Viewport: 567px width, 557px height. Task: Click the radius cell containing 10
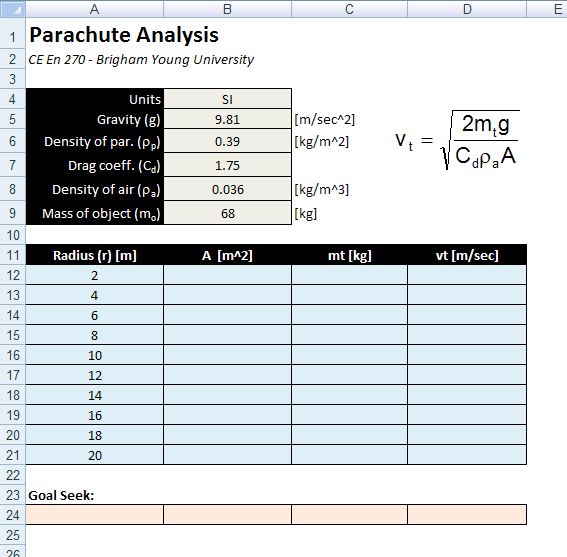(x=94, y=355)
